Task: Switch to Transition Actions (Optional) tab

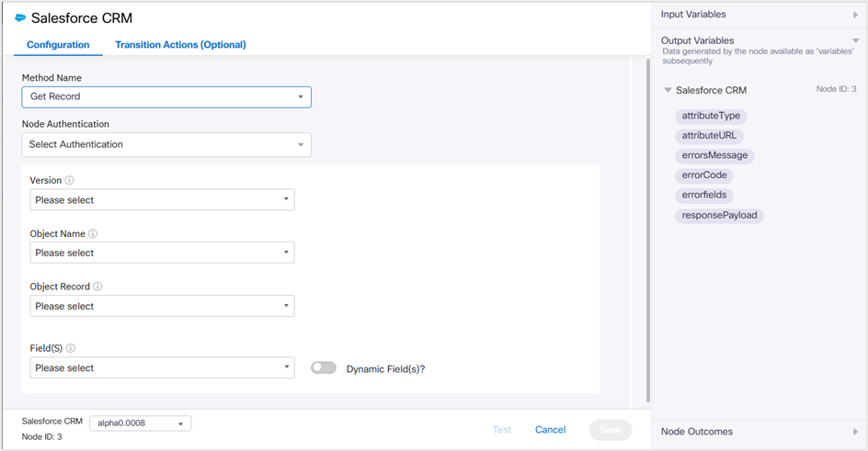Action: tap(180, 45)
